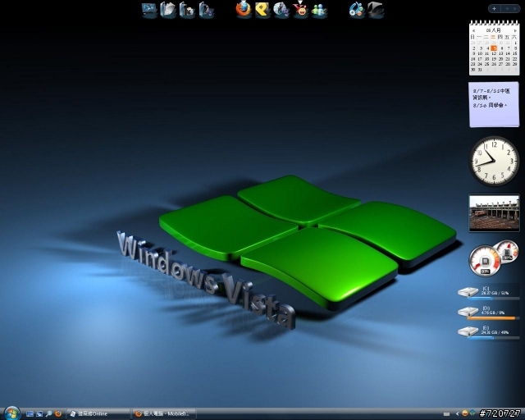
Task: Launch Firefox from the top dock
Action: [x=244, y=9]
